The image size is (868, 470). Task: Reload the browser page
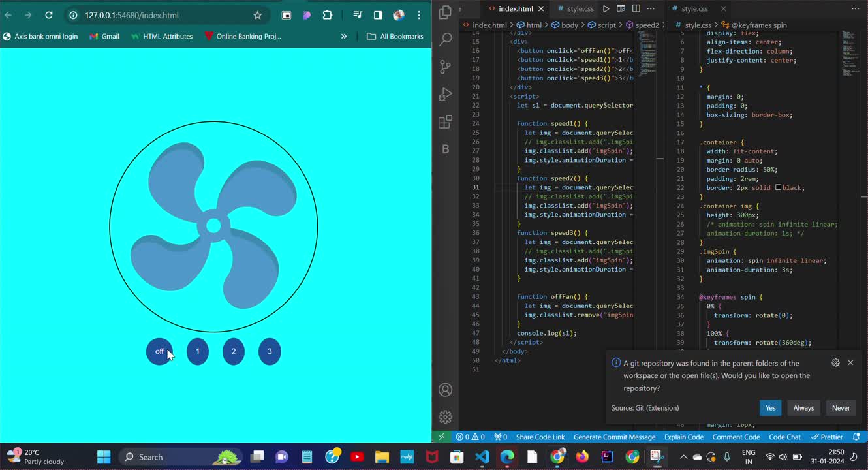coord(49,15)
